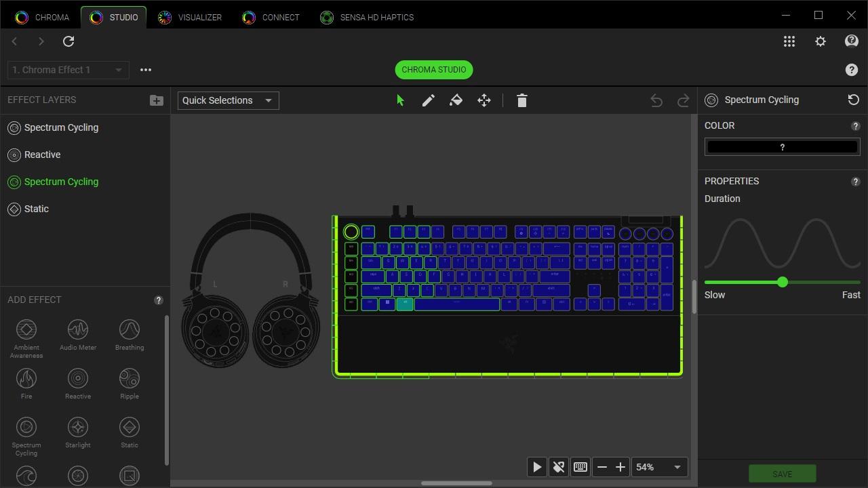Add Static effect from effects list
868x488 pixels.
(130, 432)
